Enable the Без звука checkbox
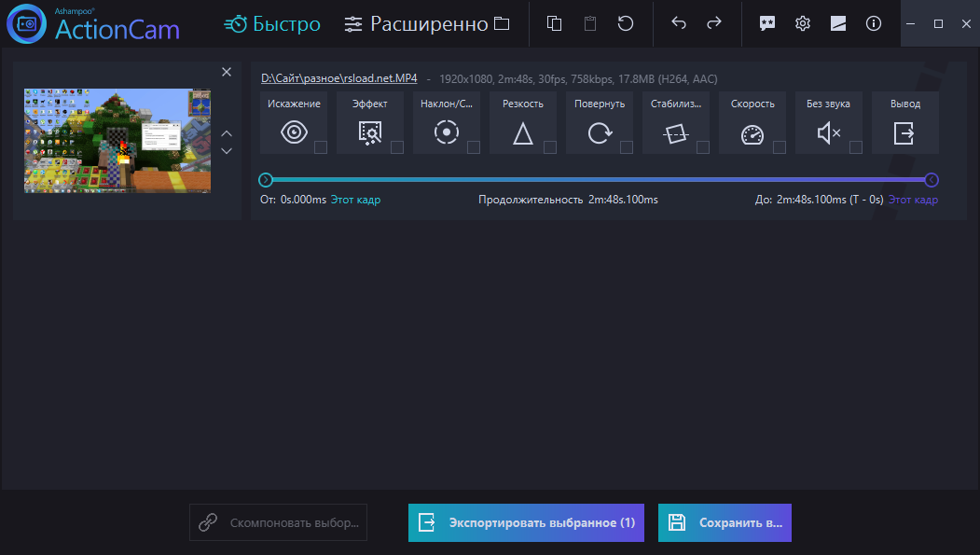980x555 pixels. click(x=856, y=147)
